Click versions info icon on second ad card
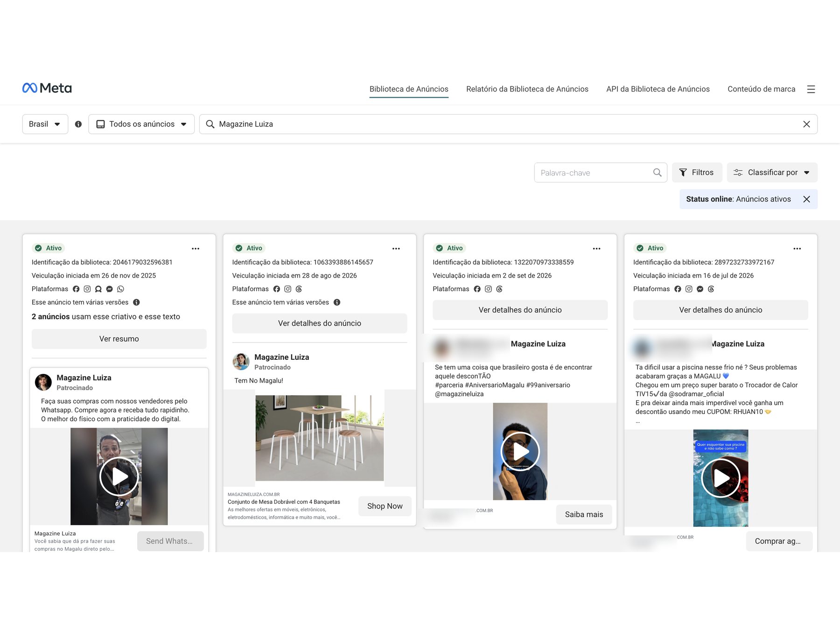The image size is (840, 630). pos(337,302)
